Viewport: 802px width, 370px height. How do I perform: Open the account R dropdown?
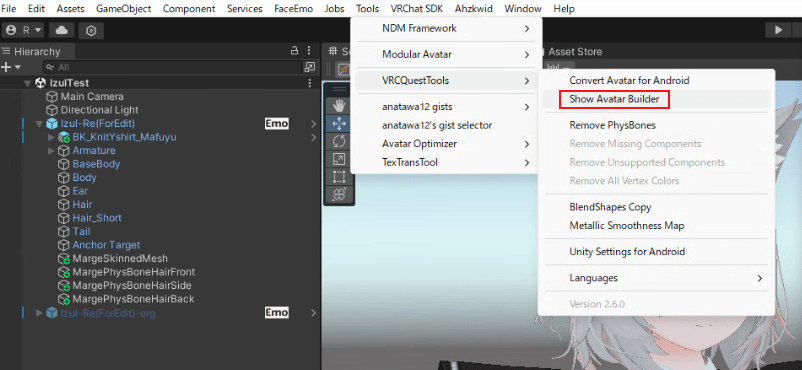24,30
